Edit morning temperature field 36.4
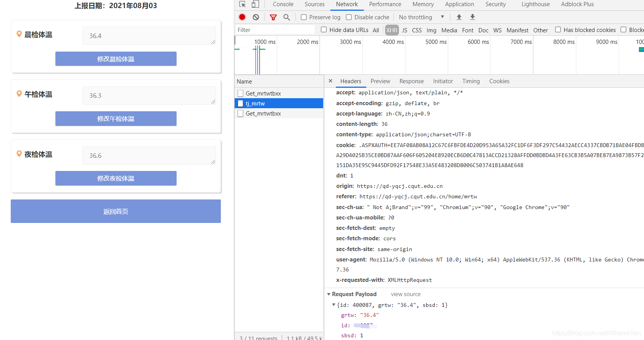Image resolution: width=644 pixels, height=340 pixels. 149,36
